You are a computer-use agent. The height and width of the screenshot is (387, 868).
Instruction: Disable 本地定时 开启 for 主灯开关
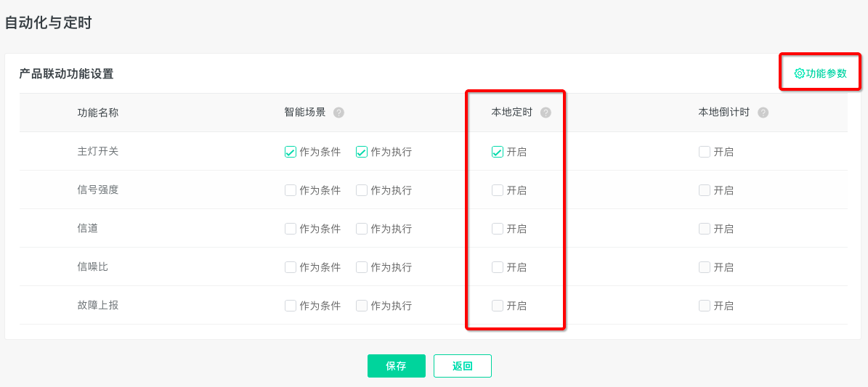[x=497, y=152]
